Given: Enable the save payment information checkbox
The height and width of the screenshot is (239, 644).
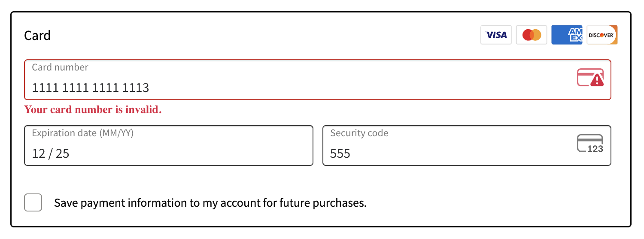Looking at the screenshot, I should 33,202.
